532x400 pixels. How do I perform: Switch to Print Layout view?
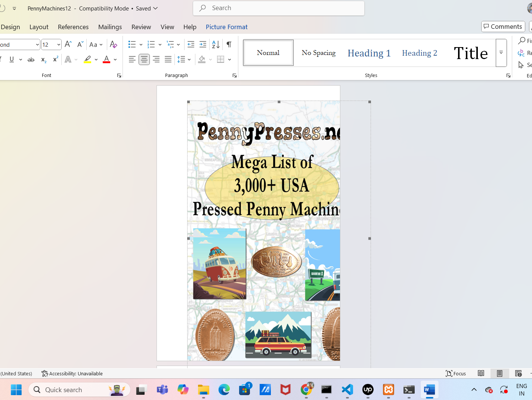click(499, 373)
